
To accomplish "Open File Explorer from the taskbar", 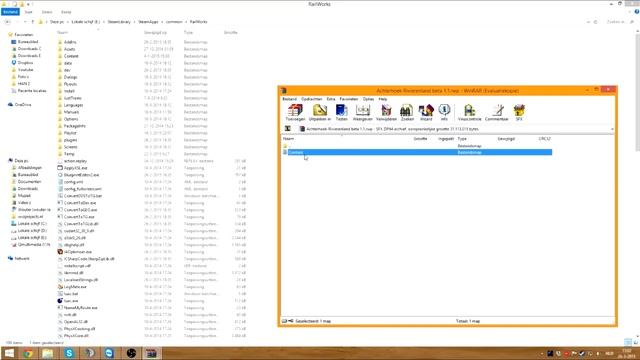I will (x=48, y=353).
